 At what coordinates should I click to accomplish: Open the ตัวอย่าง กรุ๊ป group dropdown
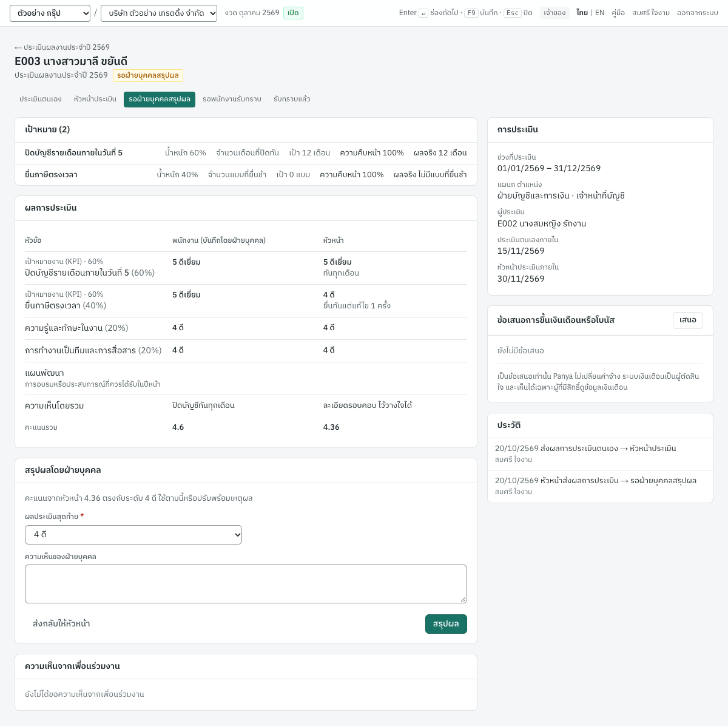50,13
